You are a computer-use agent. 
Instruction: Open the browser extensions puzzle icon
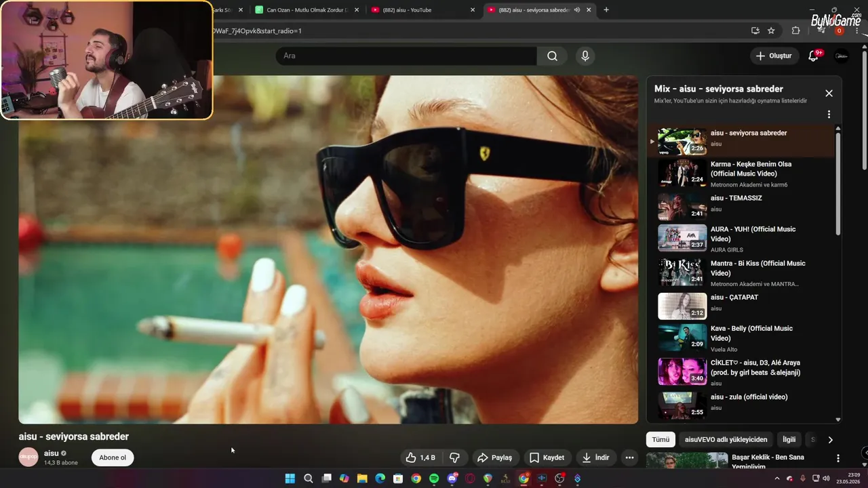pos(795,30)
